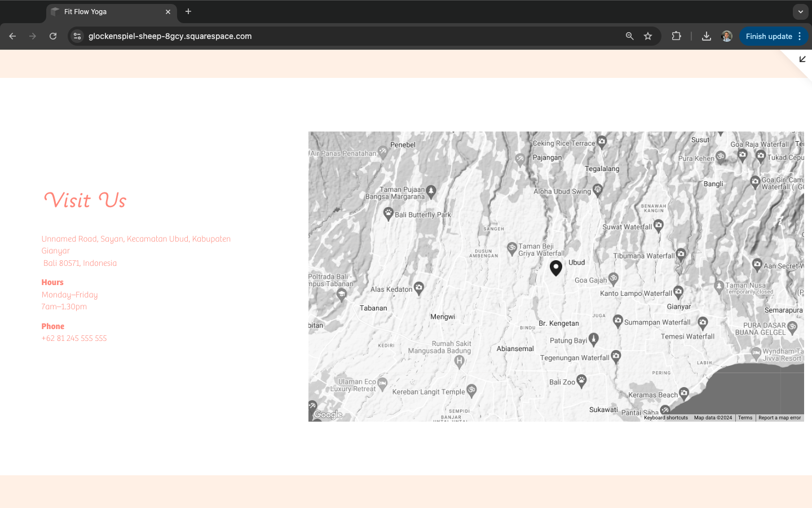Viewport: 812px width, 508px height.
Task: Click the Ubud label on the map
Action: pyautogui.click(x=577, y=262)
